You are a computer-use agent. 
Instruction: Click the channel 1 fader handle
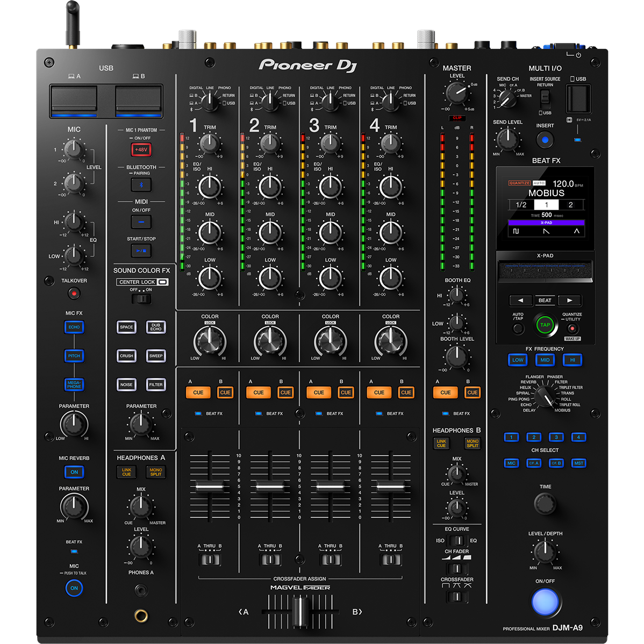[x=210, y=486]
